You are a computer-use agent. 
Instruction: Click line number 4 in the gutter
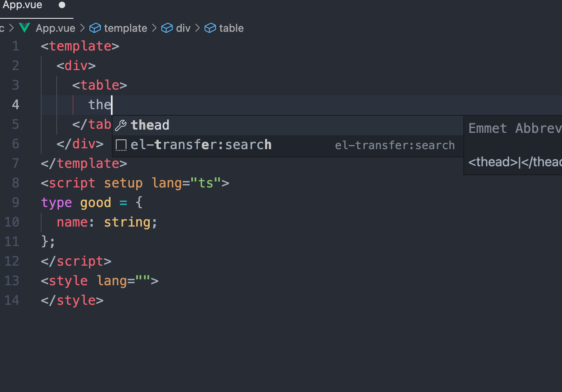pyautogui.click(x=15, y=105)
